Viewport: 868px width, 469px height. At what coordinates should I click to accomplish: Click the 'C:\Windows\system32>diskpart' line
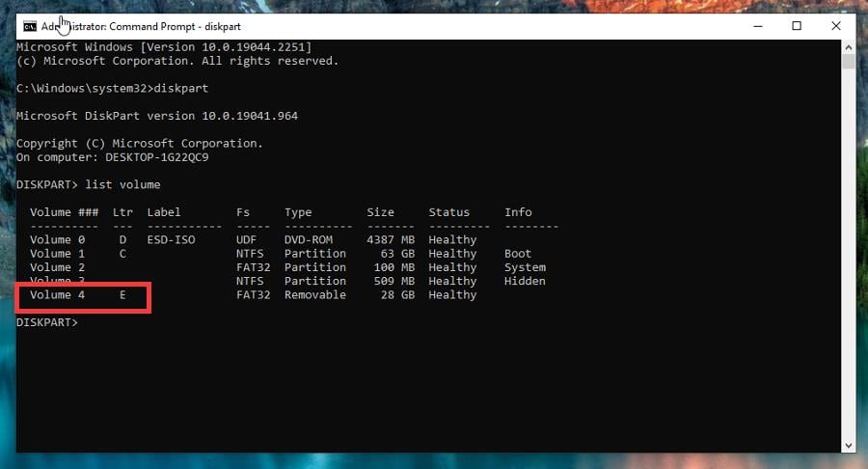[x=113, y=88]
